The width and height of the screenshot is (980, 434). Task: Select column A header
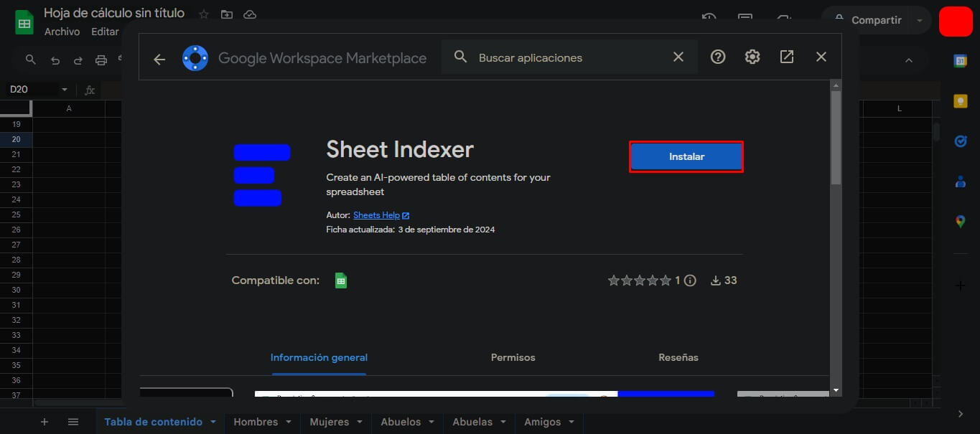pyautogui.click(x=69, y=108)
